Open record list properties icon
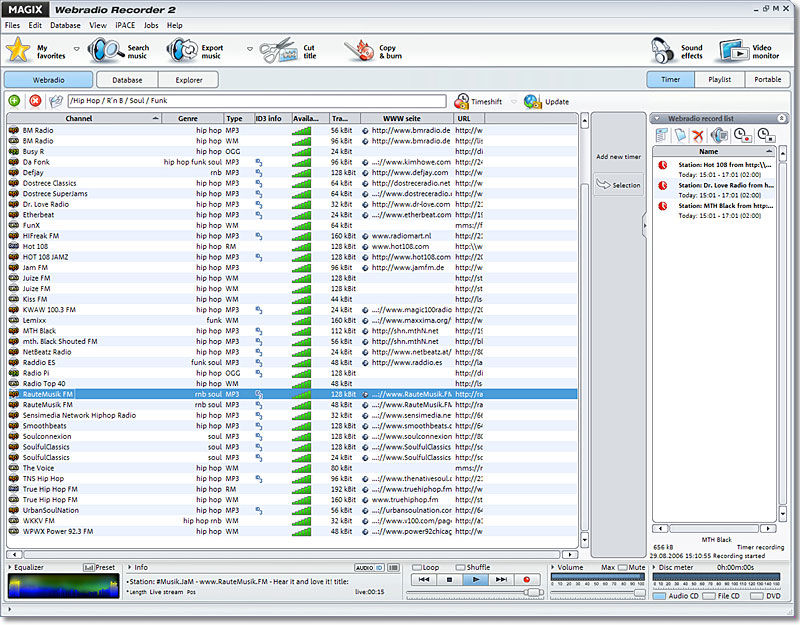This screenshot has height=625, width=800. (662, 135)
